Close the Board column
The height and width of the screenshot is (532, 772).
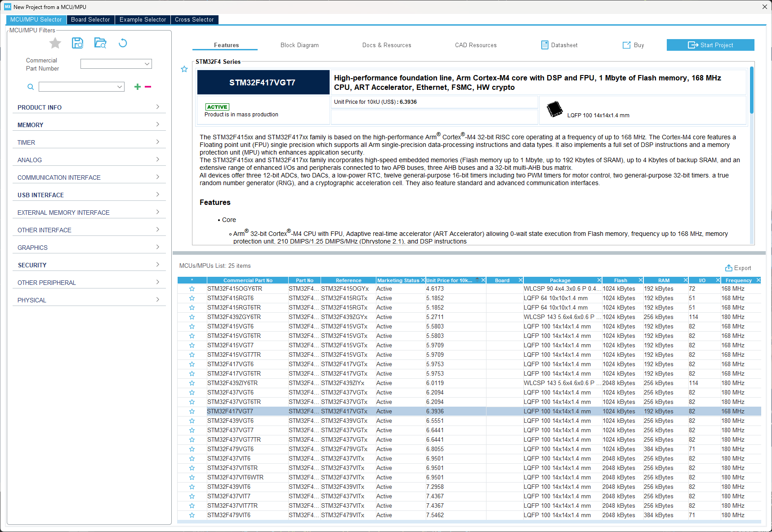[x=520, y=280]
